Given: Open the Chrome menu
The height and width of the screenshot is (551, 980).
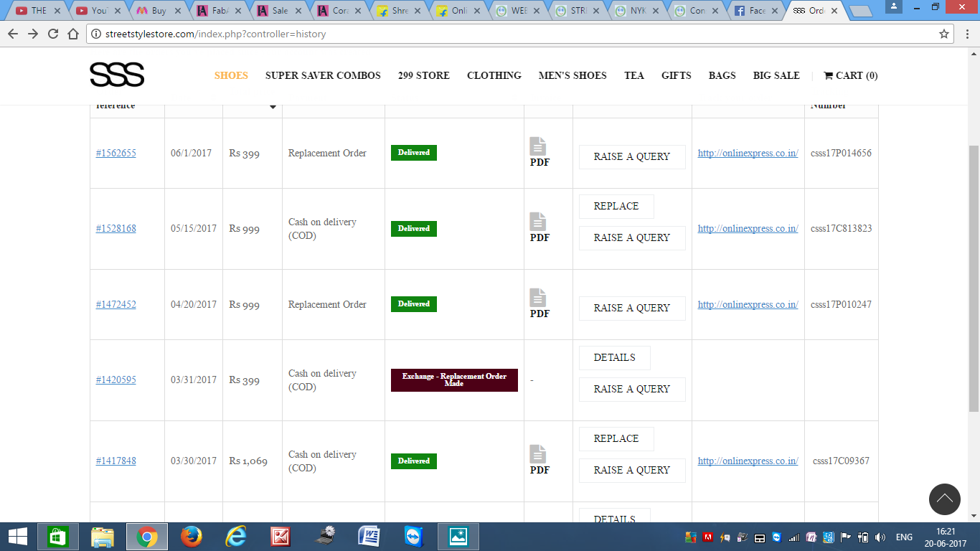Looking at the screenshot, I should click(x=965, y=34).
